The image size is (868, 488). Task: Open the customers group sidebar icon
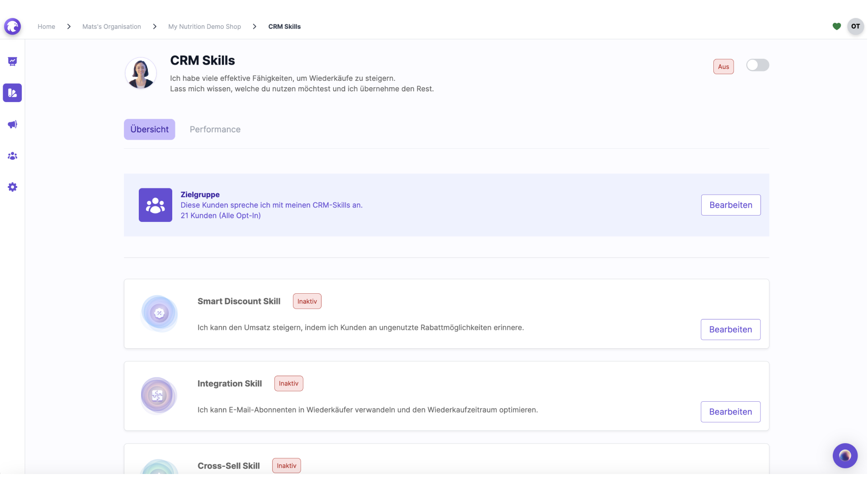pyautogui.click(x=13, y=156)
